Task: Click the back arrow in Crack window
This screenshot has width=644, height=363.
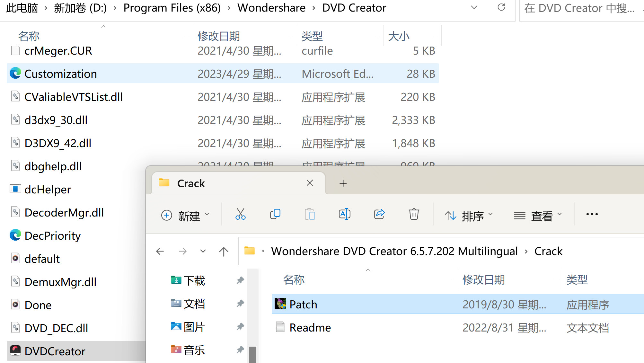Action: (x=160, y=251)
